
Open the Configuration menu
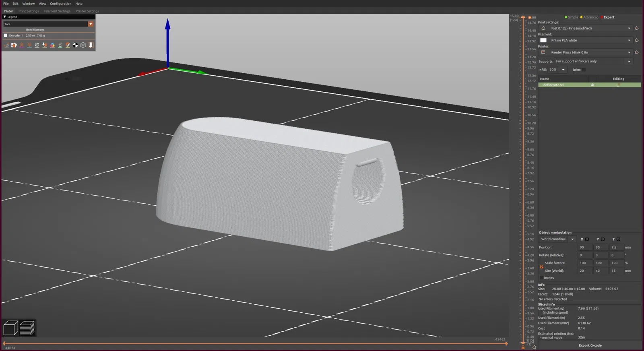[60, 4]
